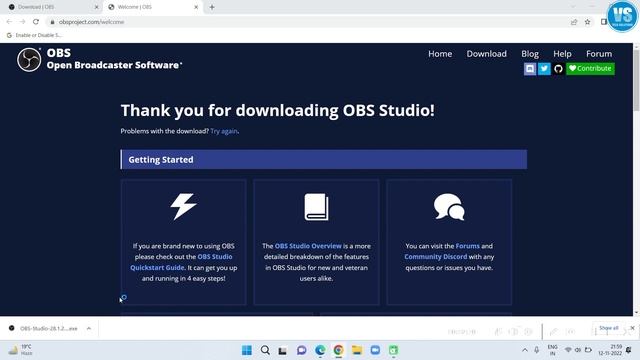Image resolution: width=640 pixels, height=360 pixels.
Task: Open the Discord icon link in header
Action: click(x=530, y=69)
